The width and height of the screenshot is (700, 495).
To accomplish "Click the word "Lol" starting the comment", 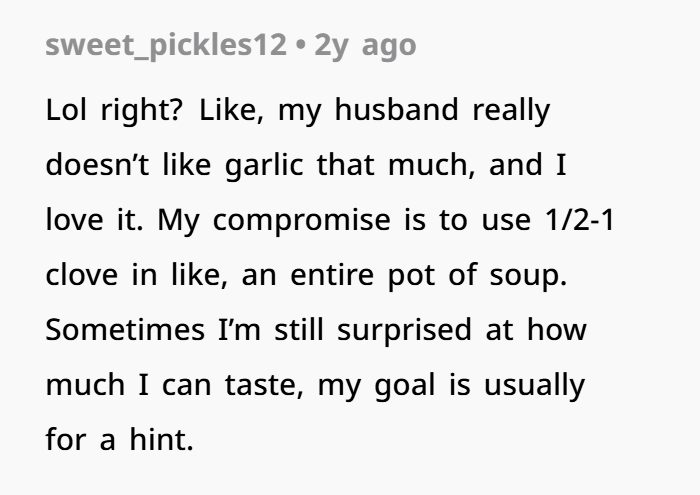I will click(68, 110).
